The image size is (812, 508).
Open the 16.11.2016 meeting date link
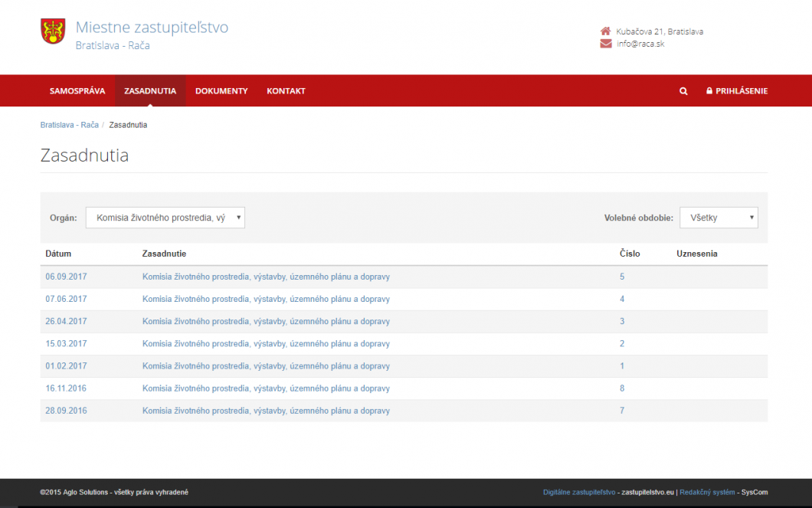(66, 388)
